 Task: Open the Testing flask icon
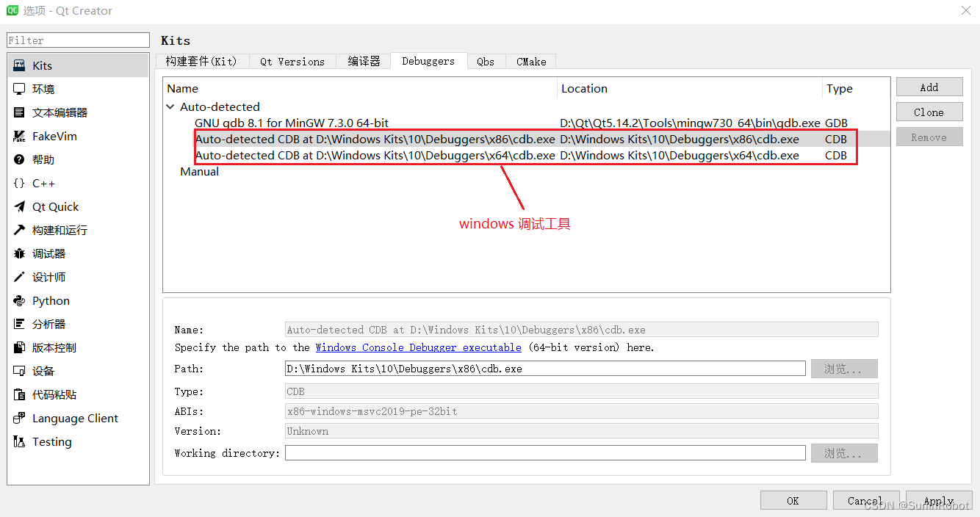click(x=19, y=441)
